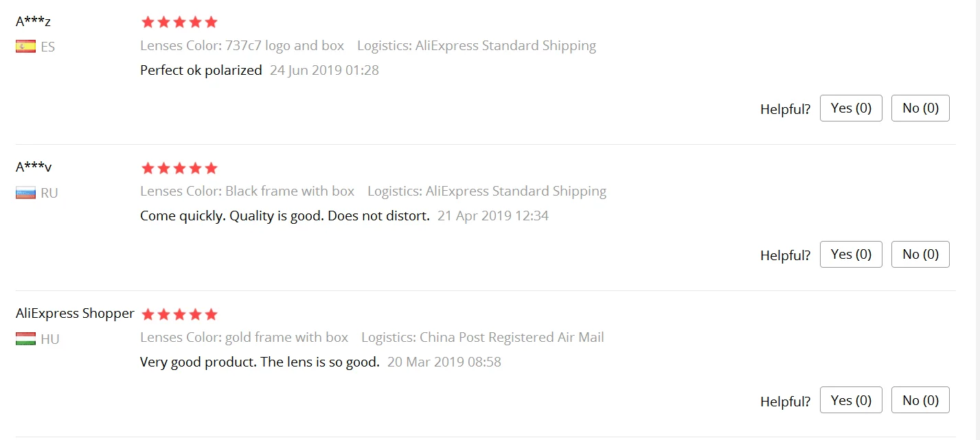This screenshot has height=440, width=980.
Task: Click 'Logistics: China Post Registered Air Mail'
Action: click(483, 338)
